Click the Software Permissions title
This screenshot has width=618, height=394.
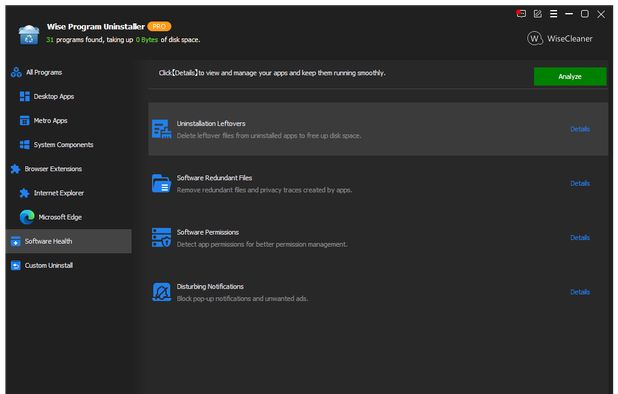pyautogui.click(x=208, y=232)
